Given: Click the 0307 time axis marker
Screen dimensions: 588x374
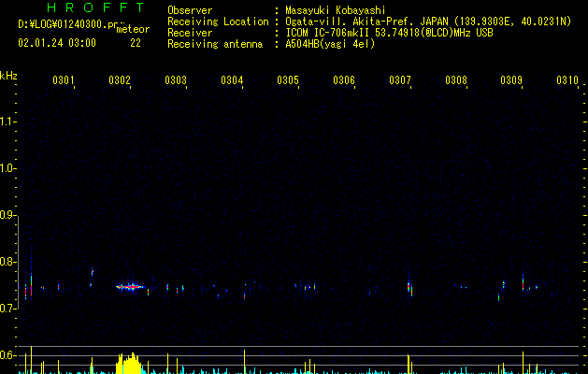Looking at the screenshot, I should click(400, 79).
